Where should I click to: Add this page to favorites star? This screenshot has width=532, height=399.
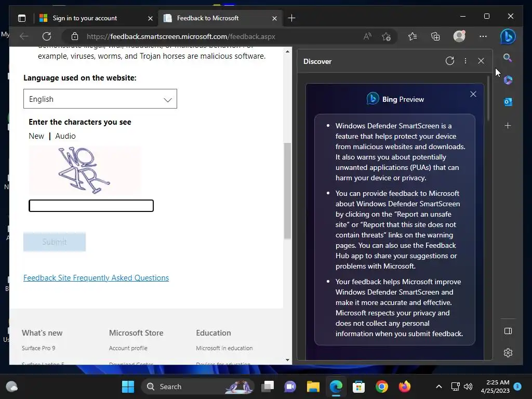click(x=386, y=36)
